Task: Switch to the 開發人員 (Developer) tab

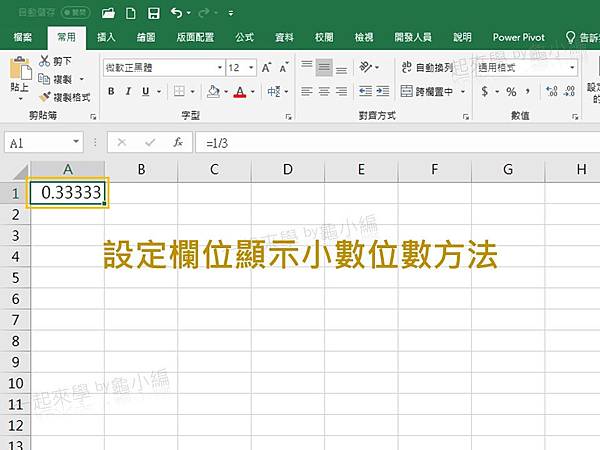Action: pos(413,37)
